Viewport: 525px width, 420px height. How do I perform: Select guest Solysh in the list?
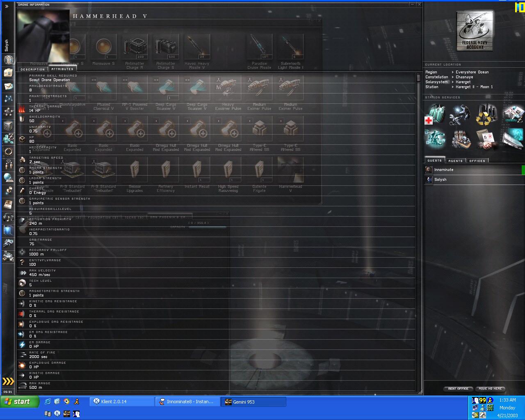click(475, 179)
